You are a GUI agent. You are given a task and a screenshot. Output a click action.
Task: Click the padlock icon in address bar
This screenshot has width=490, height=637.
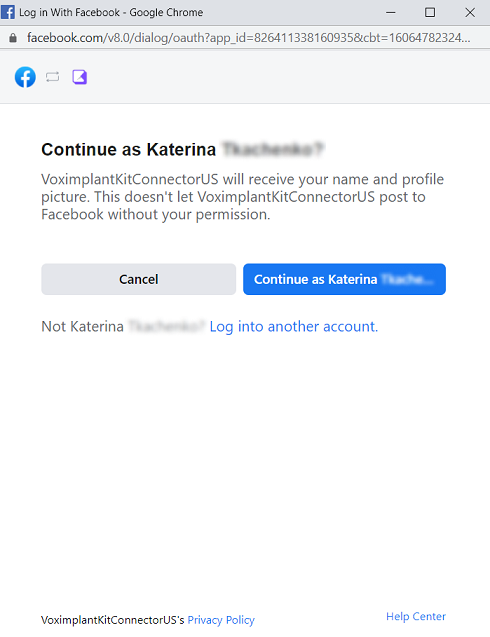coord(13,38)
